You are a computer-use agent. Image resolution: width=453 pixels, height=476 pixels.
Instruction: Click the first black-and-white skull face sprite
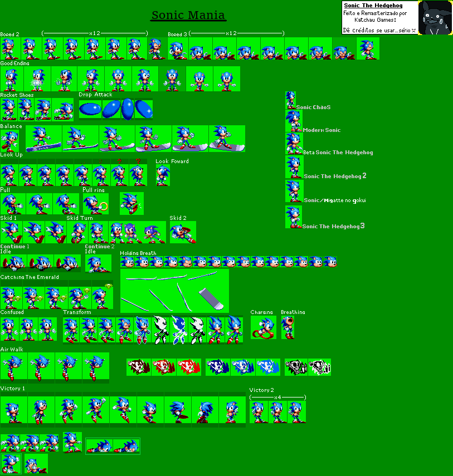pos(296,367)
